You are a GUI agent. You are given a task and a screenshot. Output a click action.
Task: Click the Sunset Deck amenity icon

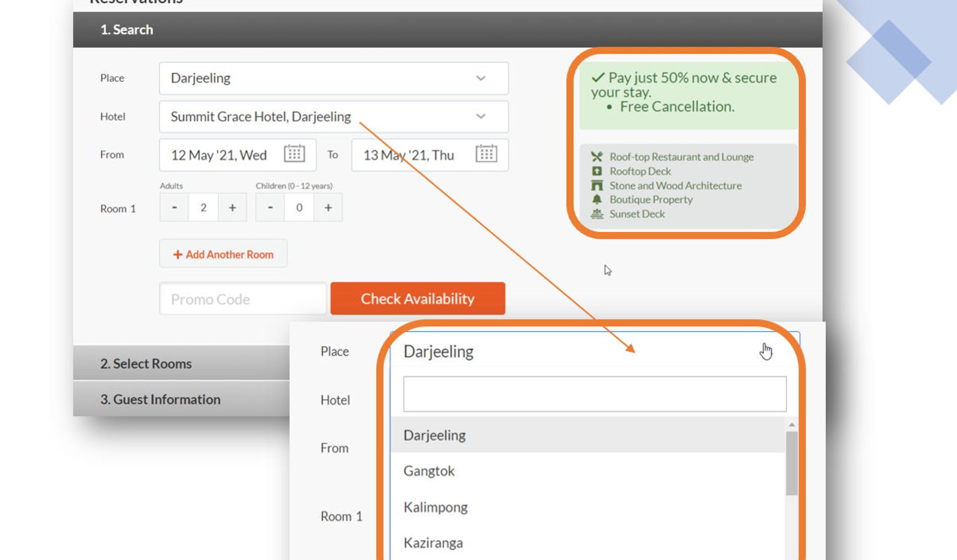point(597,214)
